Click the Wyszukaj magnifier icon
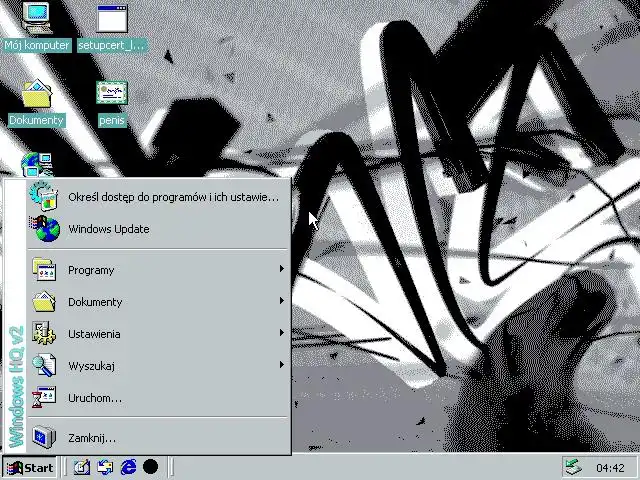Viewport: 640px width, 480px height. pyautogui.click(x=44, y=365)
